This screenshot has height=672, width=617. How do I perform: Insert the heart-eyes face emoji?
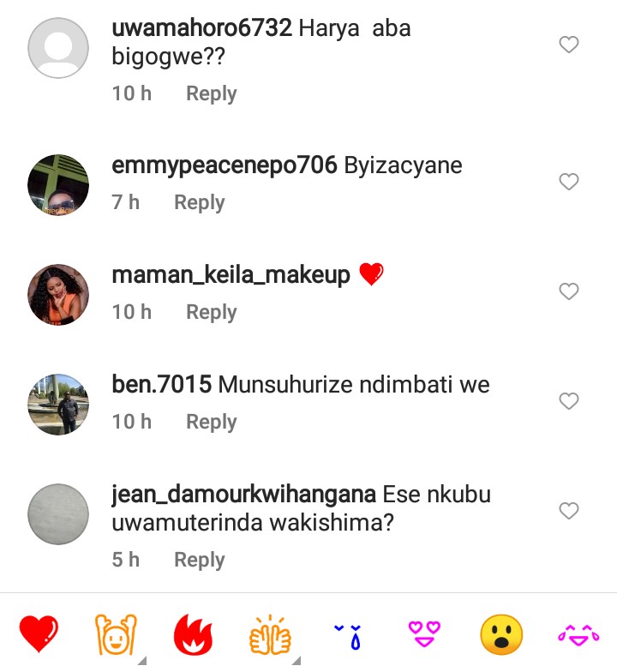coord(424,635)
